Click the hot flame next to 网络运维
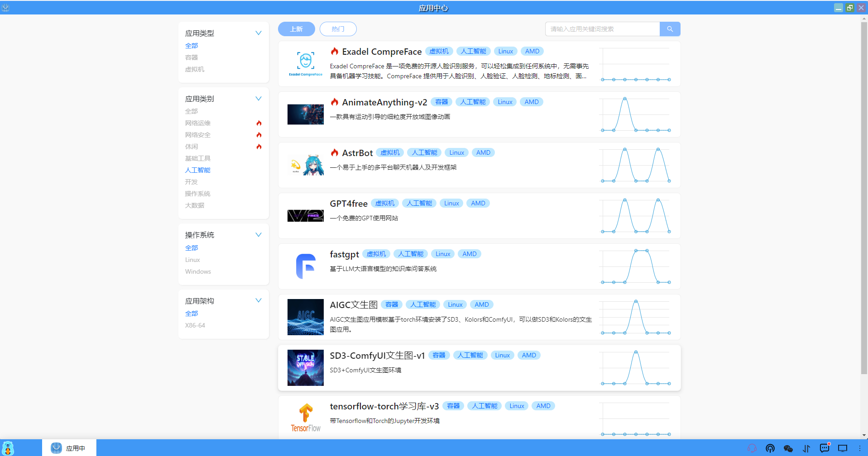The image size is (868, 456). tap(259, 123)
